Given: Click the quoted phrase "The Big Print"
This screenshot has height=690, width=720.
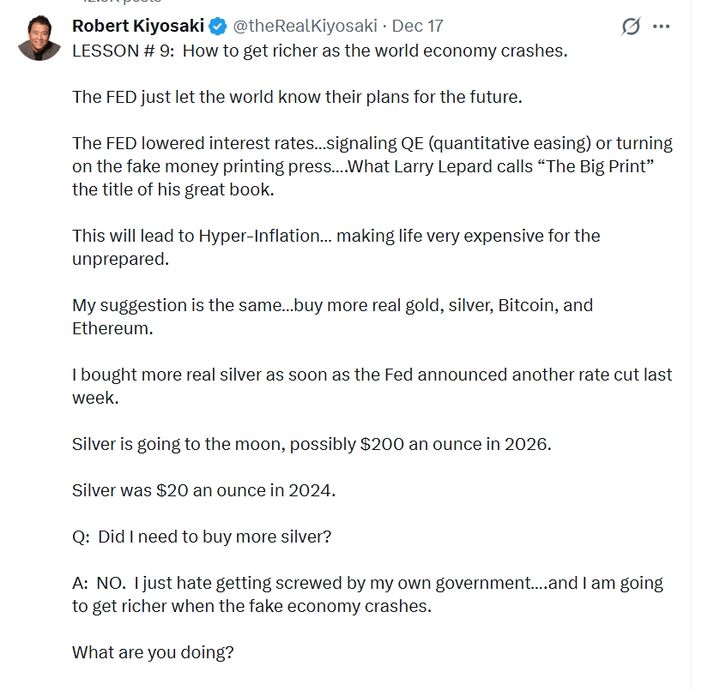Looking at the screenshot, I should click(x=587, y=166).
